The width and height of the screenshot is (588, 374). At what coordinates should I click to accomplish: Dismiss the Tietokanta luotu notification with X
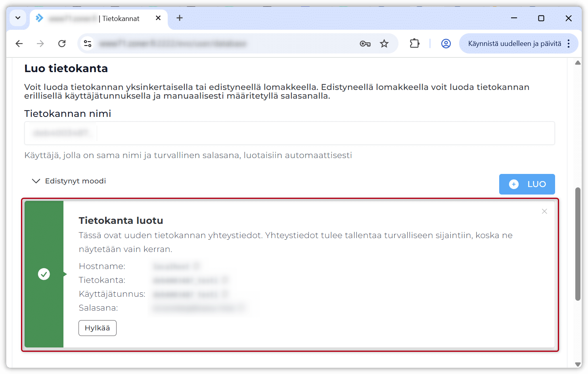tap(544, 212)
